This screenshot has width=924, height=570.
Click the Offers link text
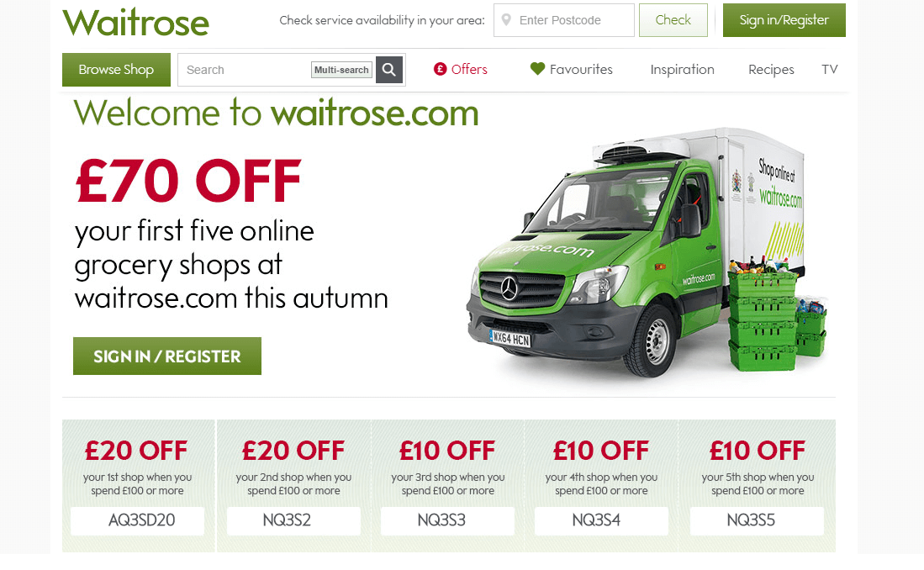pos(469,70)
